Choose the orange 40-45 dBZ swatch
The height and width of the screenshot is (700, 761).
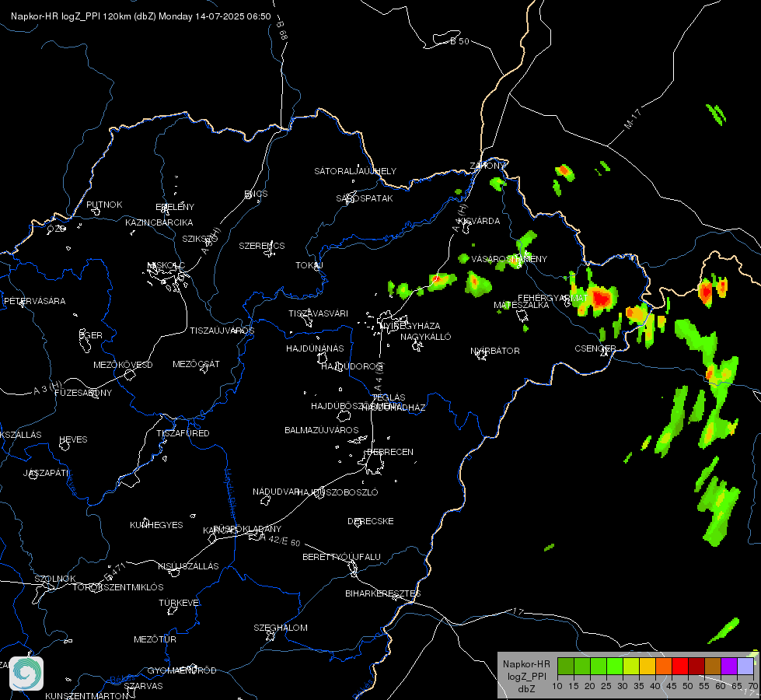pyautogui.click(x=664, y=666)
